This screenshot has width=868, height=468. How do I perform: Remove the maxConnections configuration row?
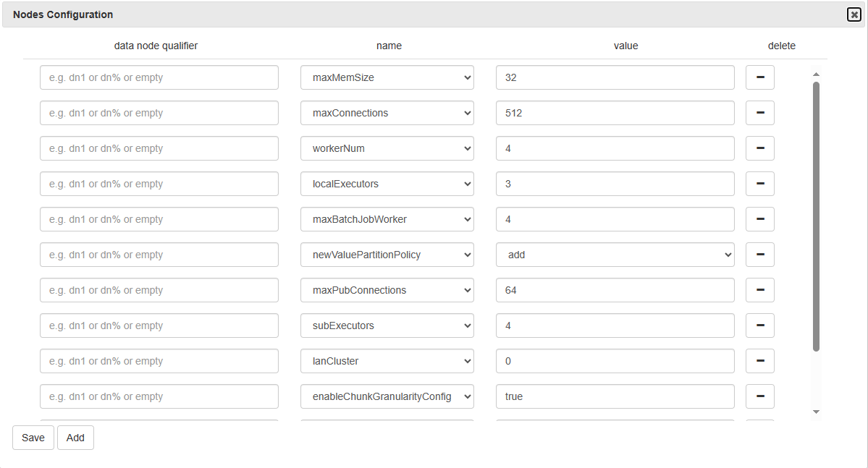coord(759,113)
